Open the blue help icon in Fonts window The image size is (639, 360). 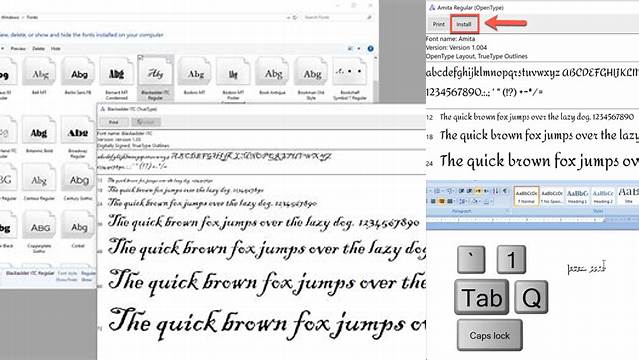coord(370,49)
